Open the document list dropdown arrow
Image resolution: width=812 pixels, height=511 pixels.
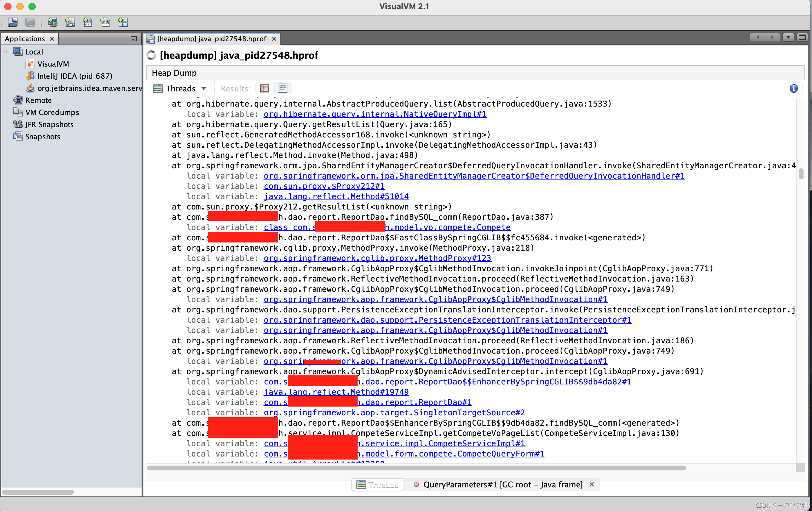coord(788,38)
